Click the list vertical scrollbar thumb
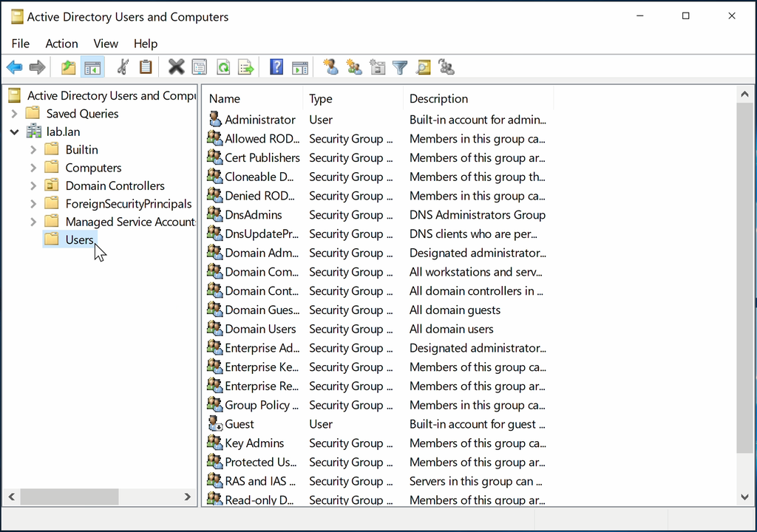 [744, 278]
